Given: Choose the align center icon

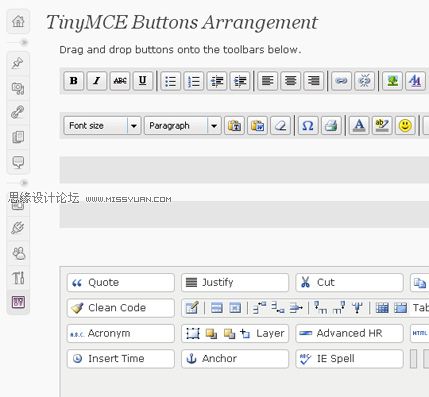Looking at the screenshot, I should (x=291, y=81).
